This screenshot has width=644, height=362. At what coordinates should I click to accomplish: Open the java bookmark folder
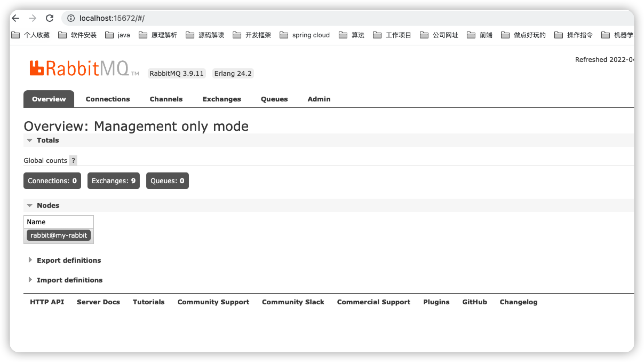tap(118, 35)
